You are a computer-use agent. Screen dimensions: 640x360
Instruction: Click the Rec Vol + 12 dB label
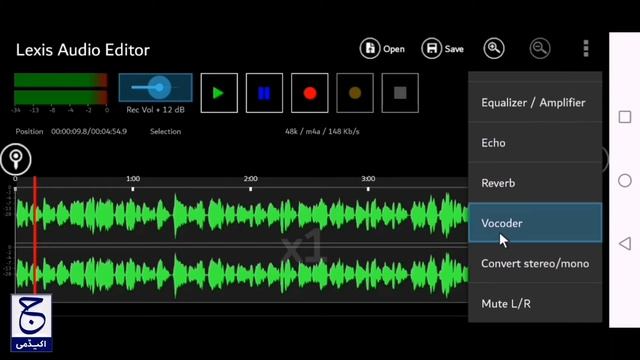pos(156,109)
